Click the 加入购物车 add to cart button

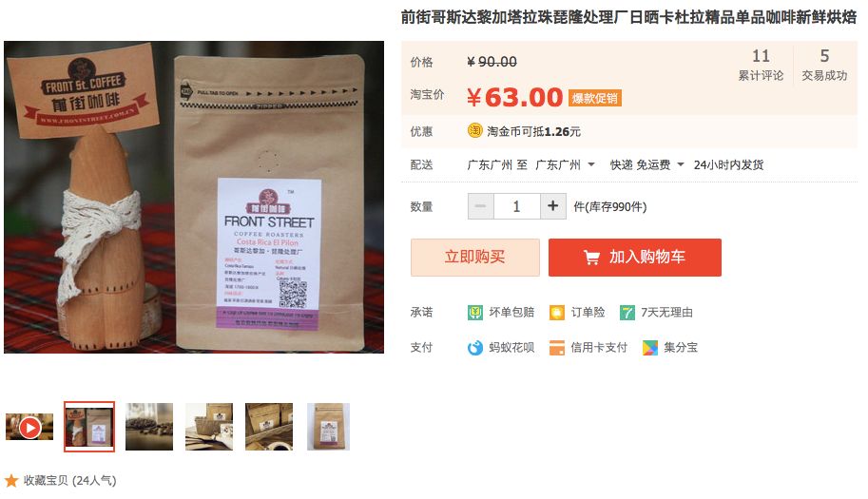[635, 258]
